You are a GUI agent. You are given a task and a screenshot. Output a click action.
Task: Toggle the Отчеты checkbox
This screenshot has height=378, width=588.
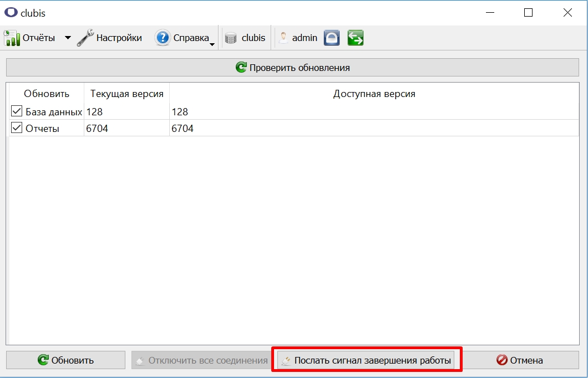click(17, 128)
